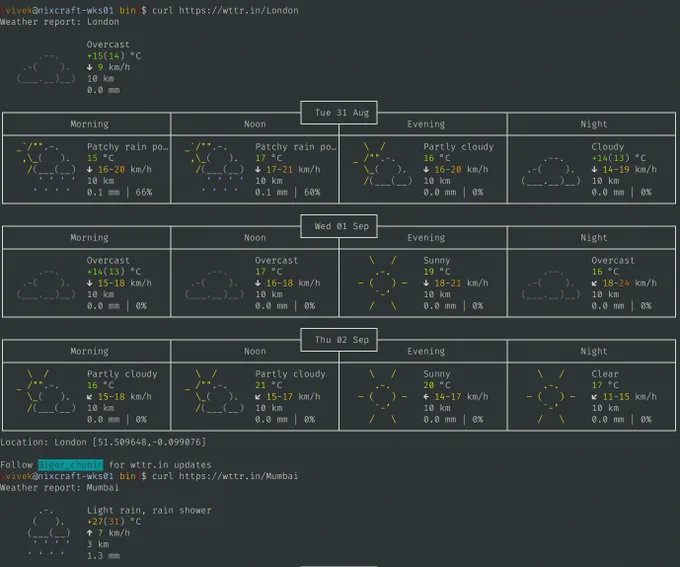Click the curl https://wttr.in/Mumbai command text
This screenshot has width=680, height=567.
pos(225,476)
